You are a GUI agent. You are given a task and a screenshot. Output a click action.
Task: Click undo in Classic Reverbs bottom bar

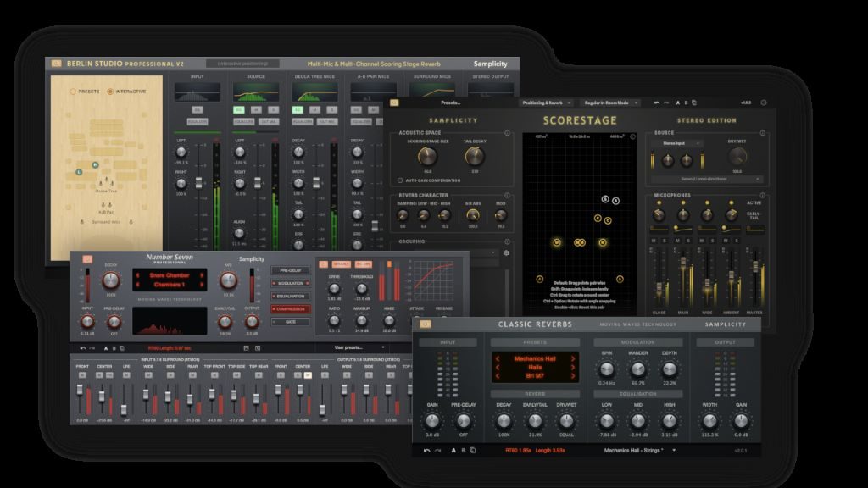tap(427, 451)
